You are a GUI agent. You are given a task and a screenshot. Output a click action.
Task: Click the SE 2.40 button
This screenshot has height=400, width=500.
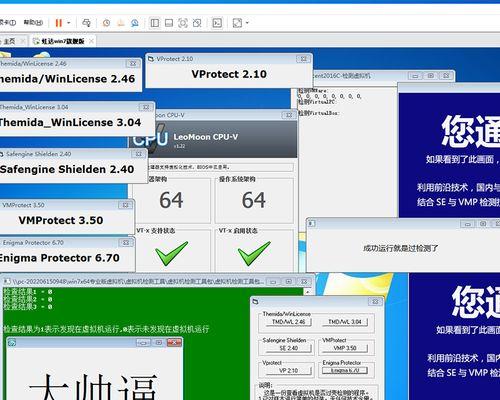tap(288, 348)
